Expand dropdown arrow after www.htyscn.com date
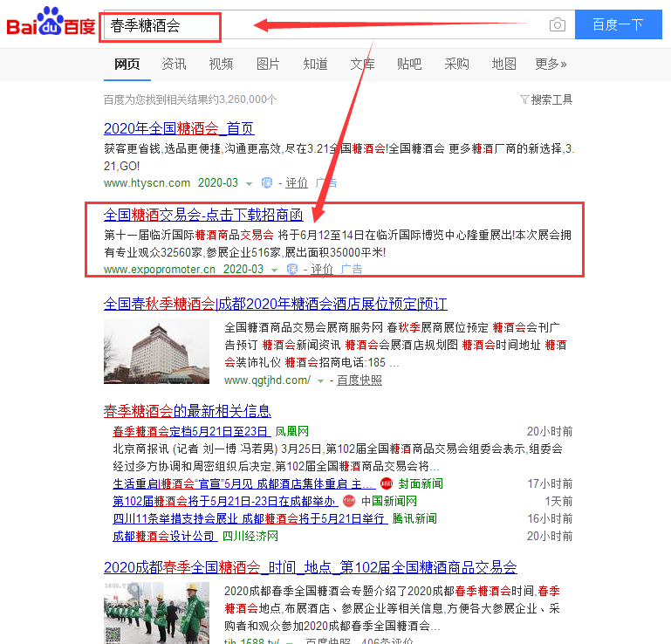The image size is (671, 644). coord(249,184)
